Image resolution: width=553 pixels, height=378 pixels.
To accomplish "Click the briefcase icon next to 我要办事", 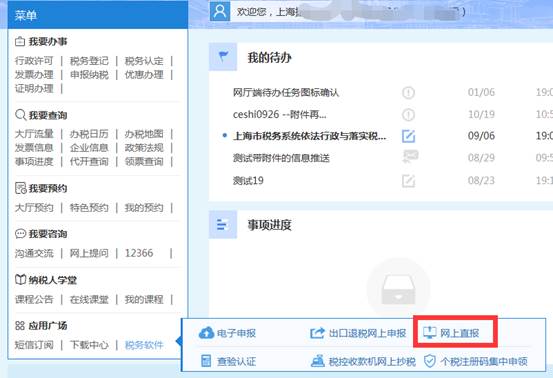I will 20,42.
